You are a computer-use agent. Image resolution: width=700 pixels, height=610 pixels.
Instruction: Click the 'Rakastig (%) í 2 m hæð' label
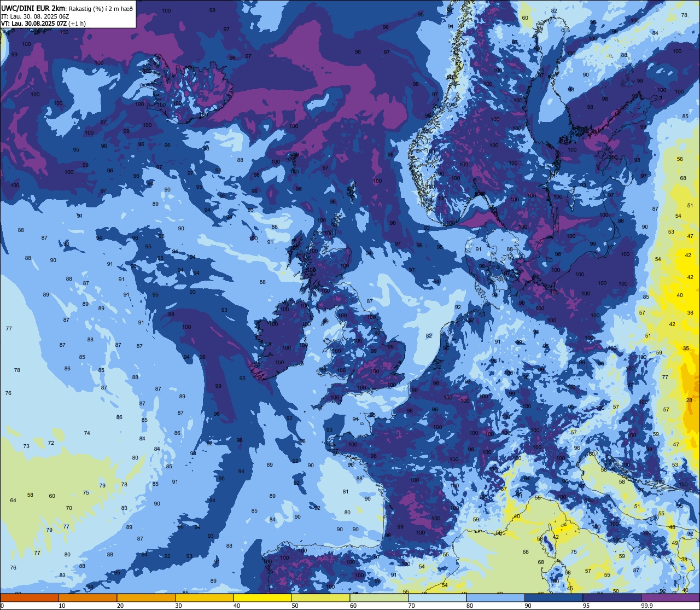(101, 8)
